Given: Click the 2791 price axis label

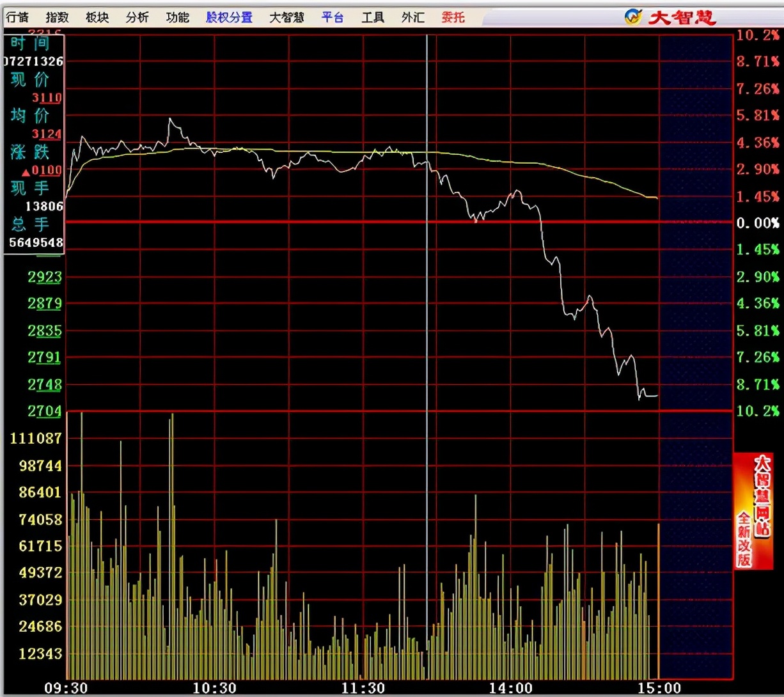Looking at the screenshot, I should point(45,357).
